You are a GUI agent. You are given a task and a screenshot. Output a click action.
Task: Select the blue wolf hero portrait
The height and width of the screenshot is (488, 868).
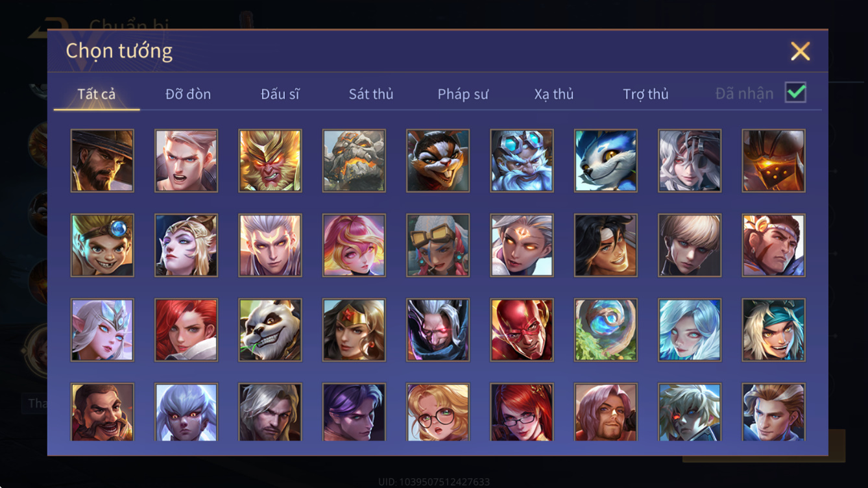pos(606,160)
